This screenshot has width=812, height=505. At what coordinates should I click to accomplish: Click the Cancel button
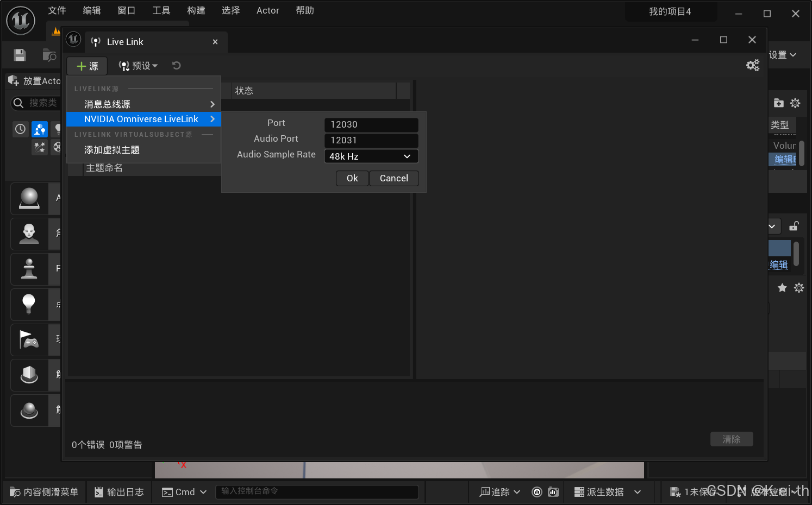click(394, 178)
